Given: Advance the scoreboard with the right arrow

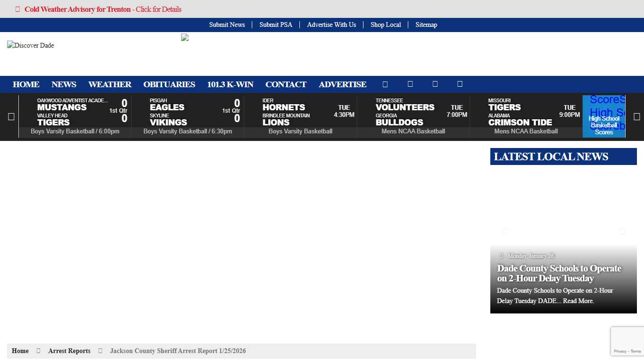Looking at the screenshot, I should [x=636, y=117].
